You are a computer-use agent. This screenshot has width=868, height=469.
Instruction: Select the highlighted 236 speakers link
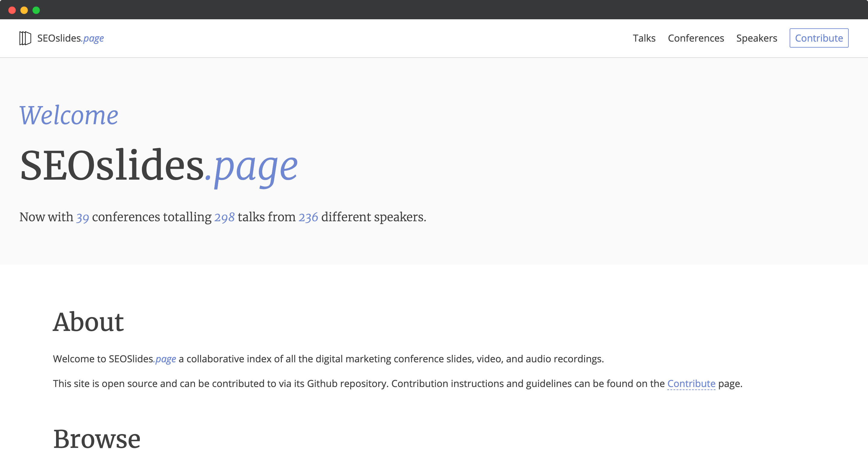308,217
